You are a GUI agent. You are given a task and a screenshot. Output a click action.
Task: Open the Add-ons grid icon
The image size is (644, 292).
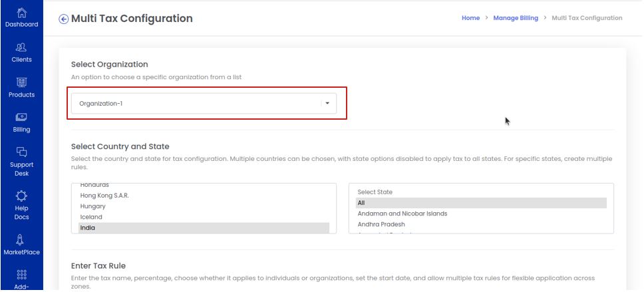pyautogui.click(x=21, y=275)
